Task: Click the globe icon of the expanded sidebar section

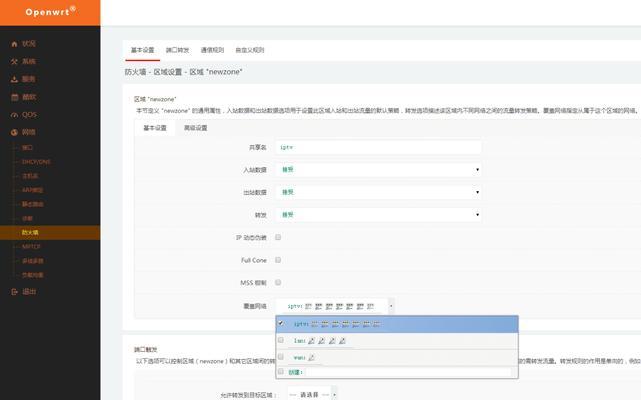Action: [x=14, y=132]
